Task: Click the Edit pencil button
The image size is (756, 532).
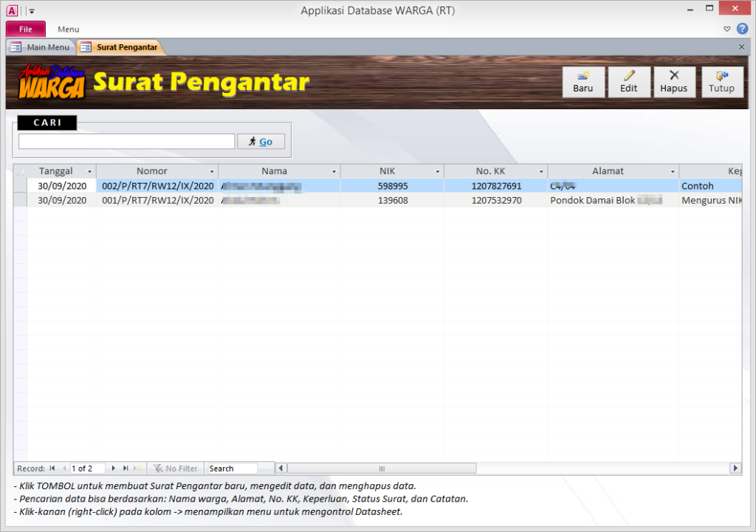Action: pyautogui.click(x=628, y=82)
